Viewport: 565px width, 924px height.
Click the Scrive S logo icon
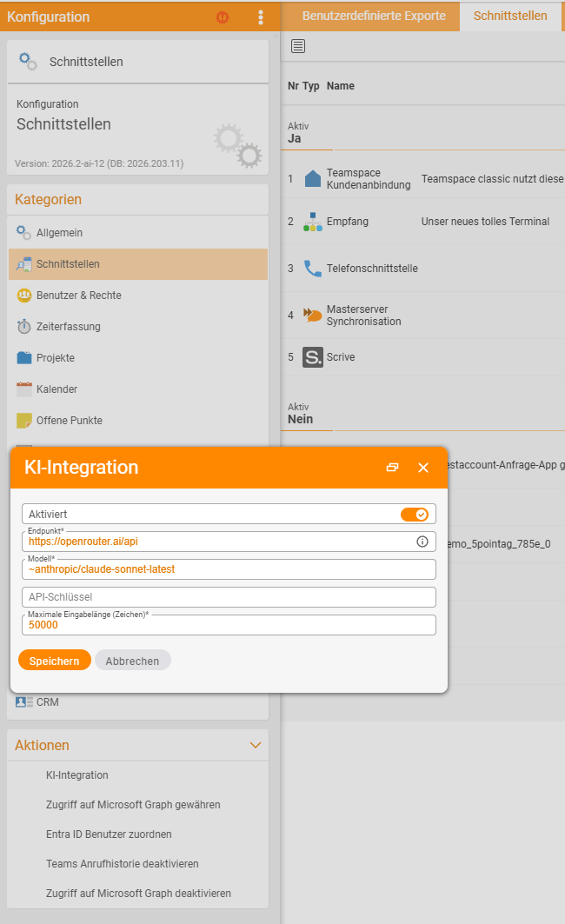313,357
